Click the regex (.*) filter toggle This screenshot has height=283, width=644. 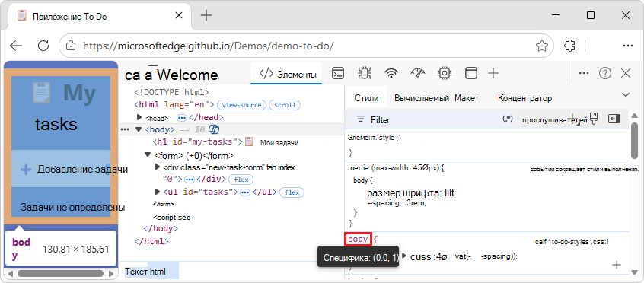[508, 119]
